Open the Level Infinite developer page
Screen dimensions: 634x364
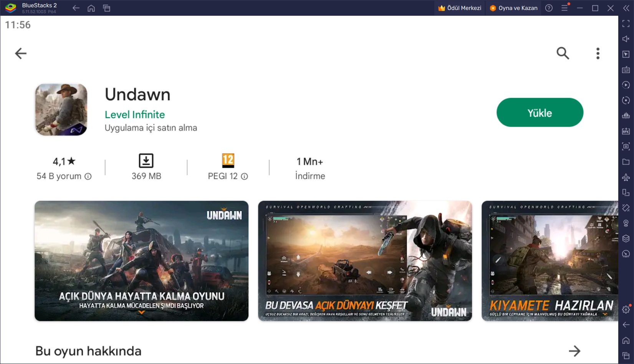[135, 114]
